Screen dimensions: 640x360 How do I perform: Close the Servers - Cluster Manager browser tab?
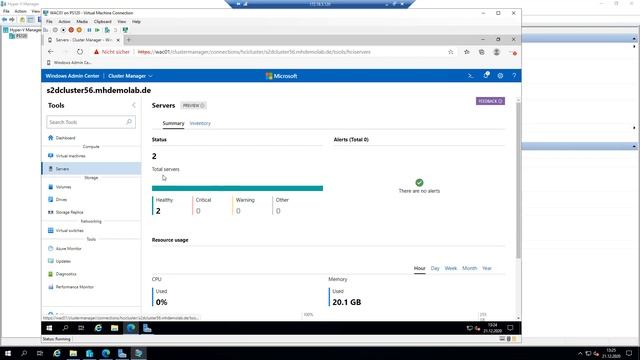pyautogui.click(x=118, y=40)
